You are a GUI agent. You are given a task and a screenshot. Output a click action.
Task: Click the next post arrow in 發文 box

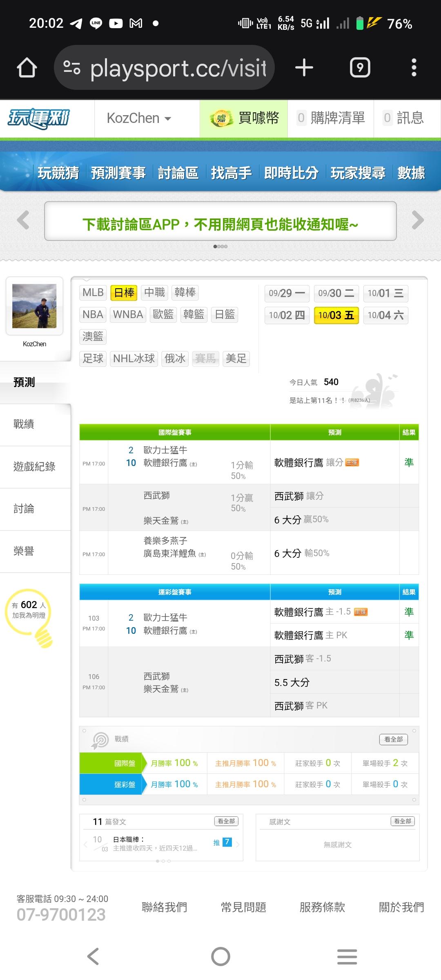point(238,844)
